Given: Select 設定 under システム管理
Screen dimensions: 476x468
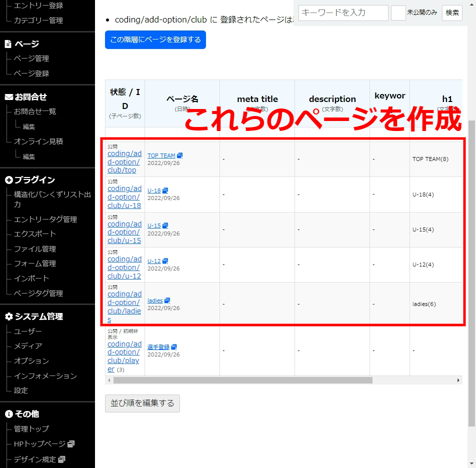Looking at the screenshot, I should click(20, 390).
